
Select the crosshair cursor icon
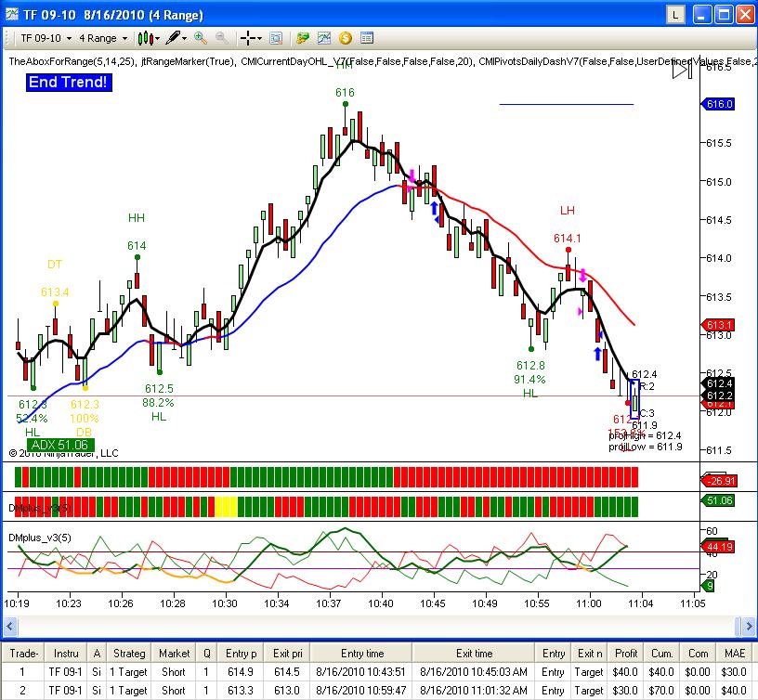pos(247,38)
